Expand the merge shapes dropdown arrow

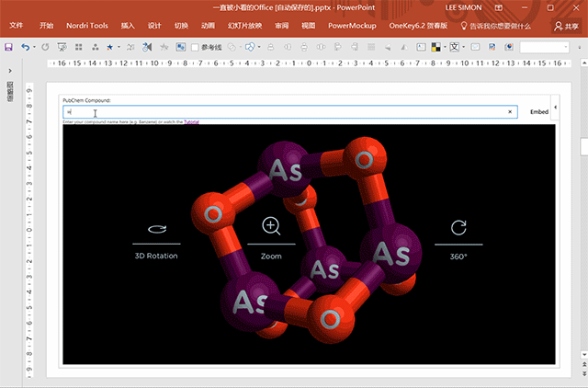(x=259, y=47)
